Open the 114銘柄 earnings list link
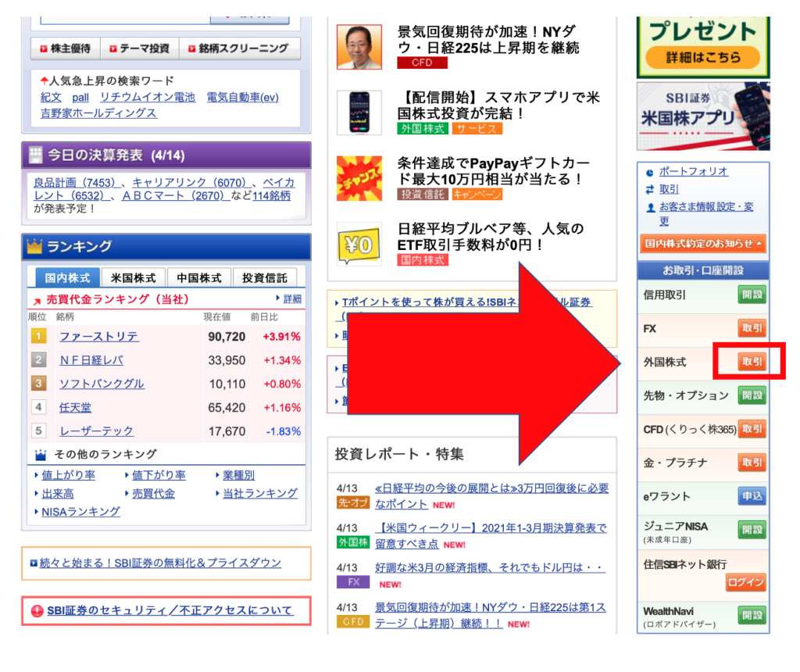Screen dimensions: 800x672 (x=271, y=195)
